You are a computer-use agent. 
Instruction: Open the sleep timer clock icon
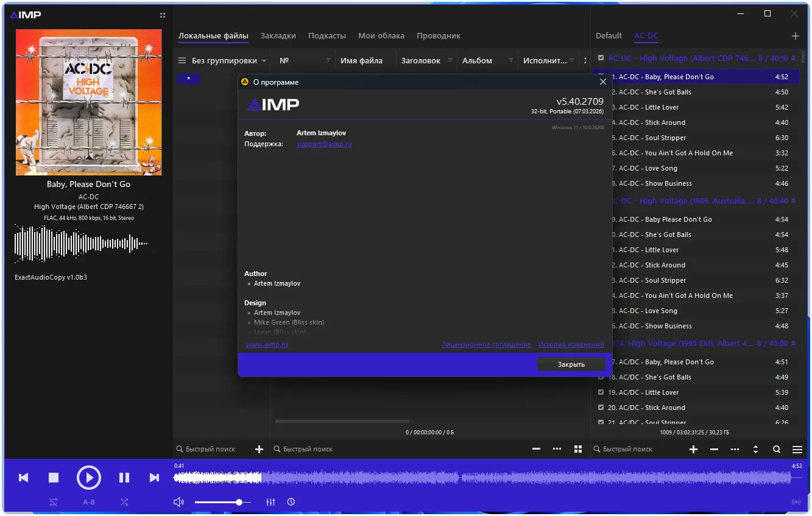(291, 502)
